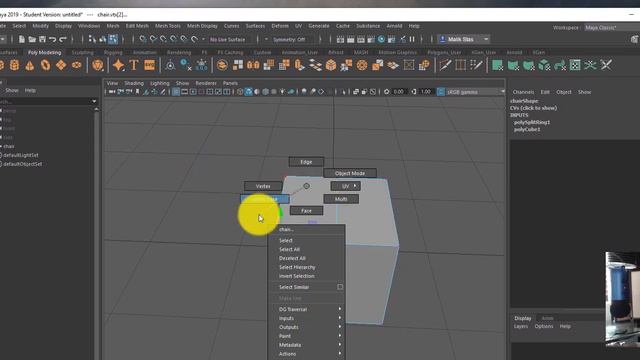Click the Undo arrow icon
640x360 pixels.
(52, 39)
